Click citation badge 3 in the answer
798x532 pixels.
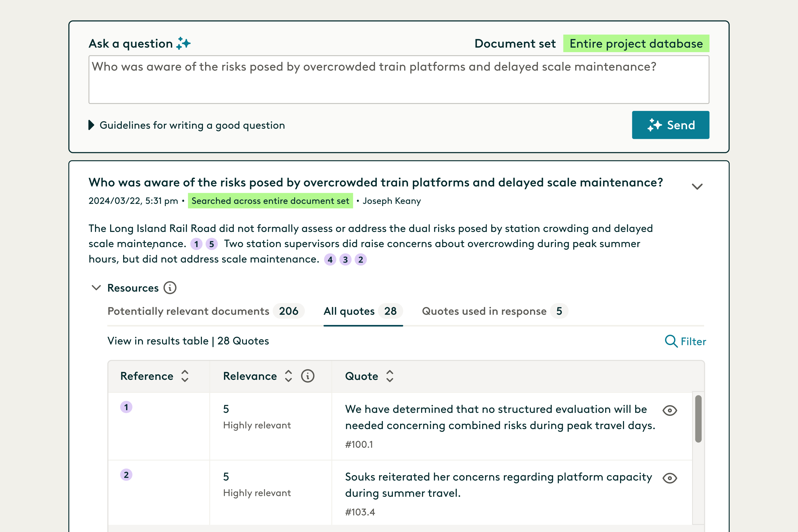(x=345, y=260)
